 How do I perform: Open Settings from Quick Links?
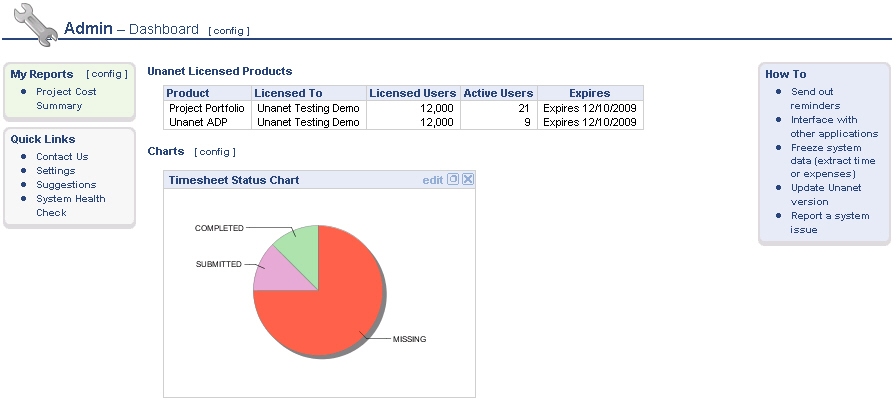pos(55,171)
